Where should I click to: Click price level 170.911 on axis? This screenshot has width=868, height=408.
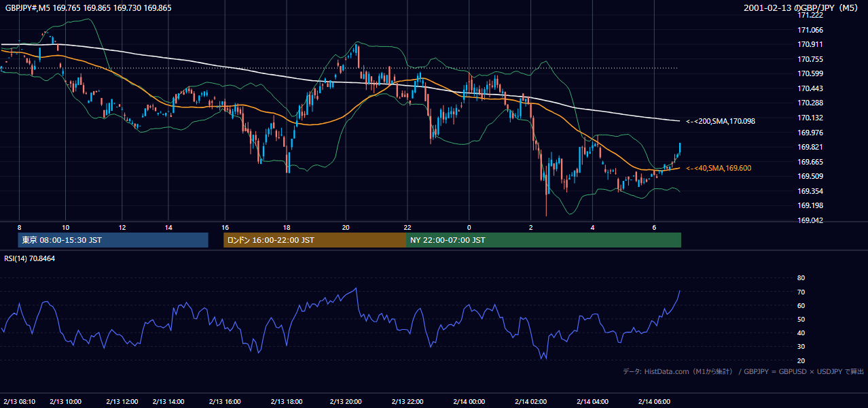click(x=810, y=44)
